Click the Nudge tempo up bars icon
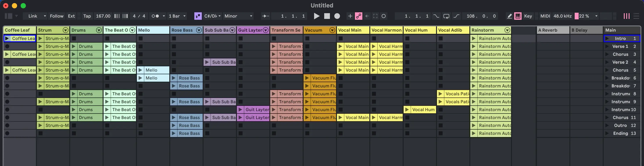644x166 pixels. [x=125, y=16]
